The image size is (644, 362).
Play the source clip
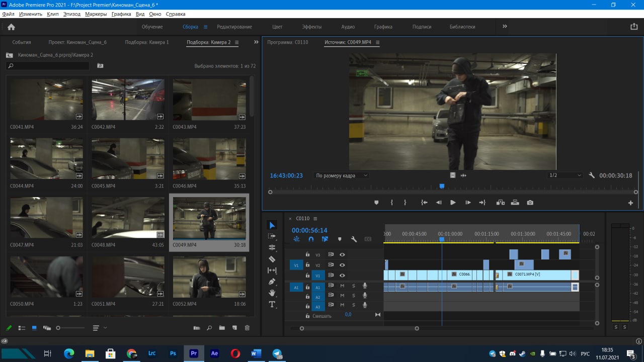[453, 203]
